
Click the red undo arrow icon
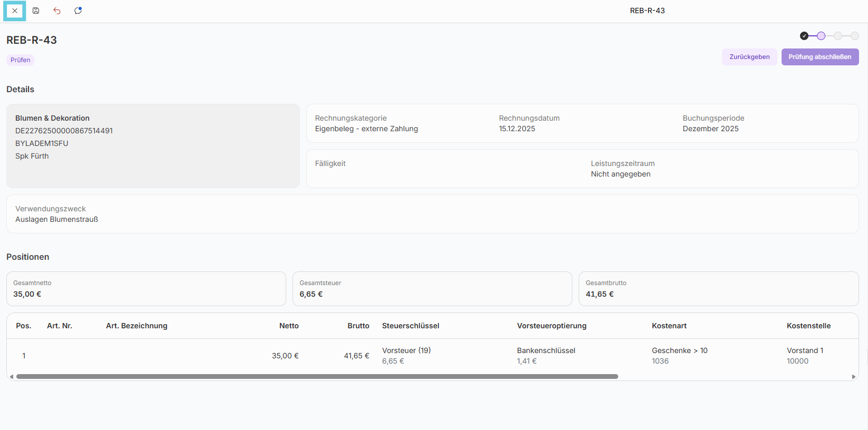click(x=57, y=11)
